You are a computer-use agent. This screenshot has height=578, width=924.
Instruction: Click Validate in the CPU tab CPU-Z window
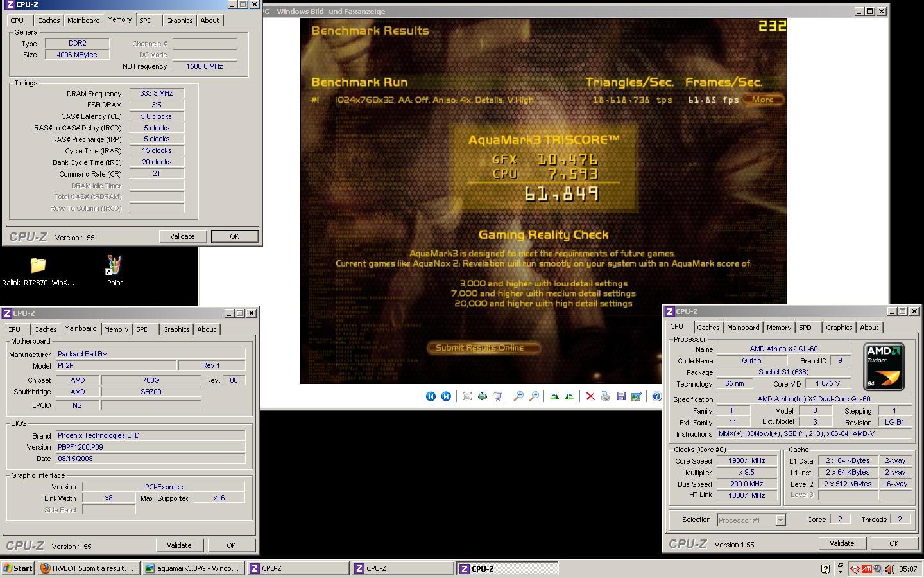tap(842, 543)
